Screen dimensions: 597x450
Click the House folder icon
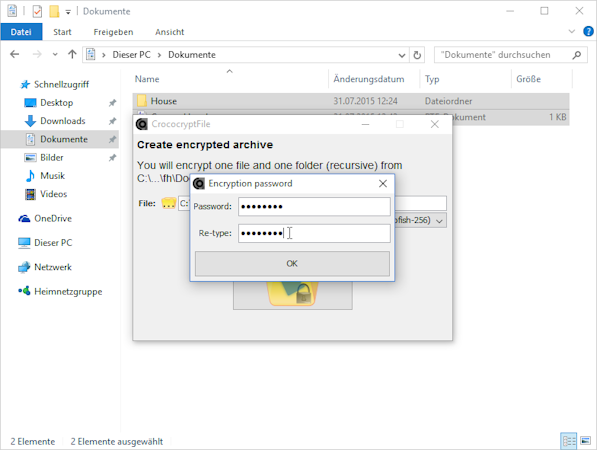(x=142, y=101)
